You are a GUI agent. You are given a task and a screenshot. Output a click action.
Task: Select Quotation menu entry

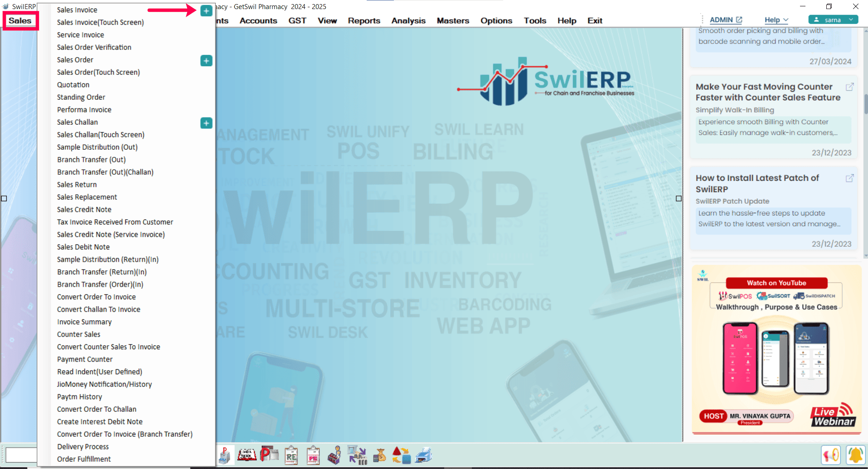[73, 85]
